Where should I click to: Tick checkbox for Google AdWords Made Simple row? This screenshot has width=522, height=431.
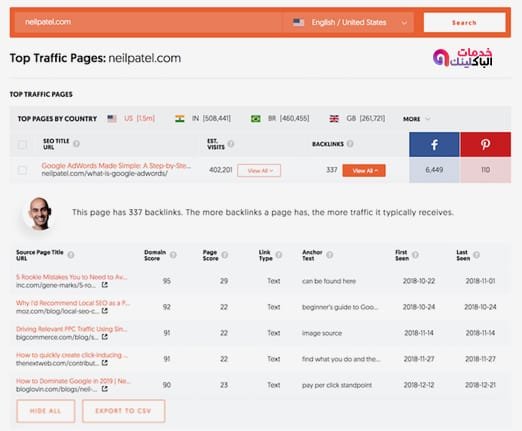click(22, 170)
